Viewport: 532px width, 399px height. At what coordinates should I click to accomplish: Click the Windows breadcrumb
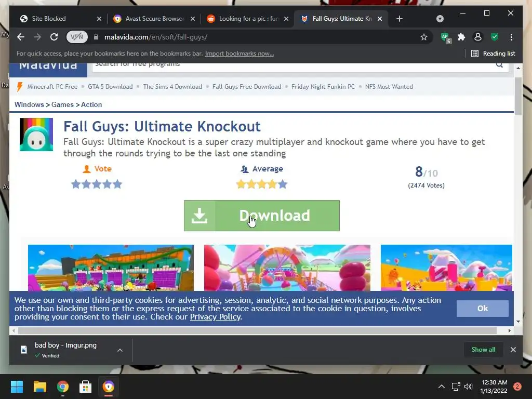click(x=29, y=104)
